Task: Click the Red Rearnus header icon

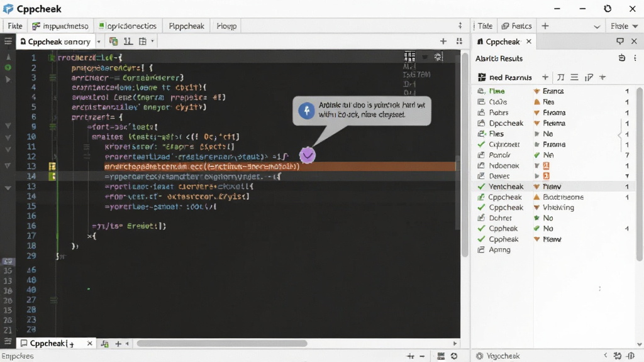Action: (482, 77)
